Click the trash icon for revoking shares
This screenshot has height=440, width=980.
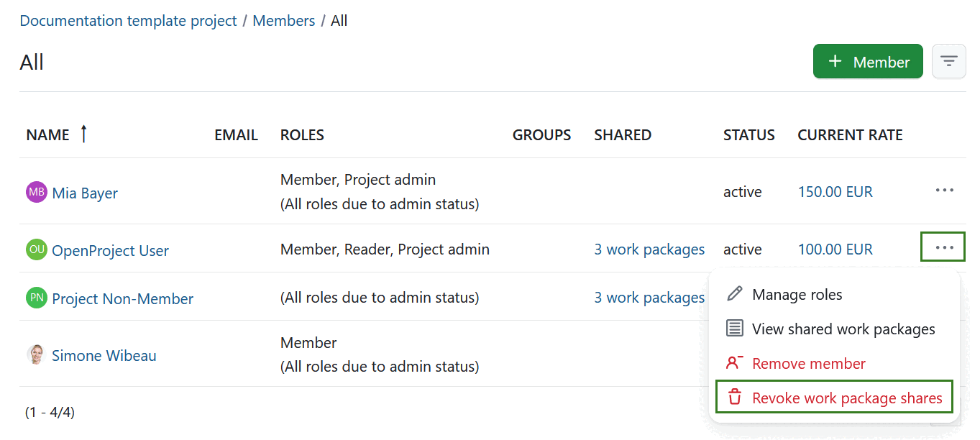(734, 397)
